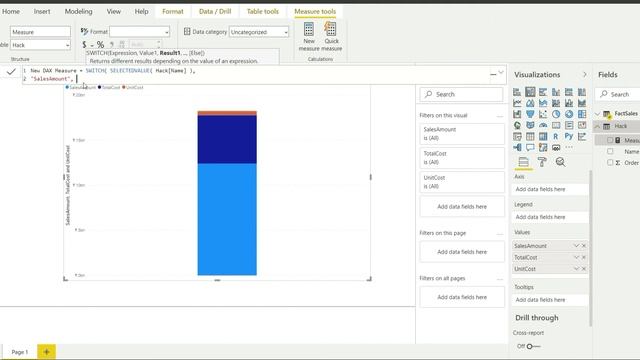Select the multi-row card visual
Viewport: 640px width, 360px height.
click(569, 125)
